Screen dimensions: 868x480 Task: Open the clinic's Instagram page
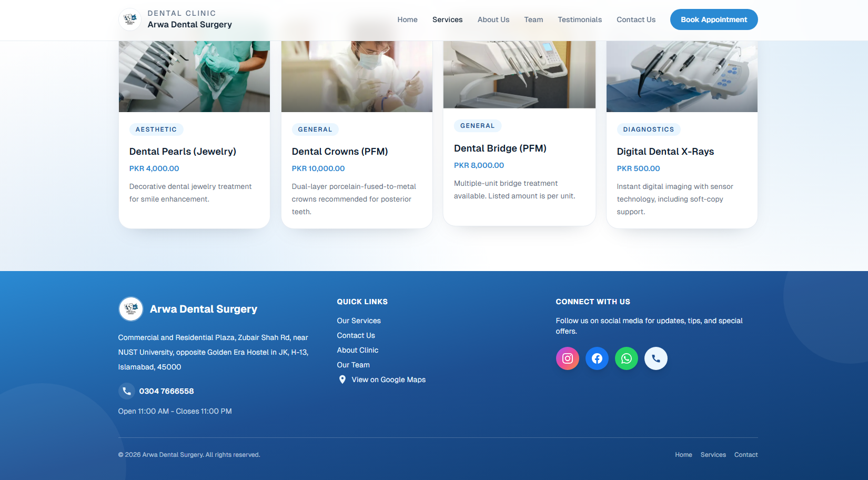(x=567, y=358)
